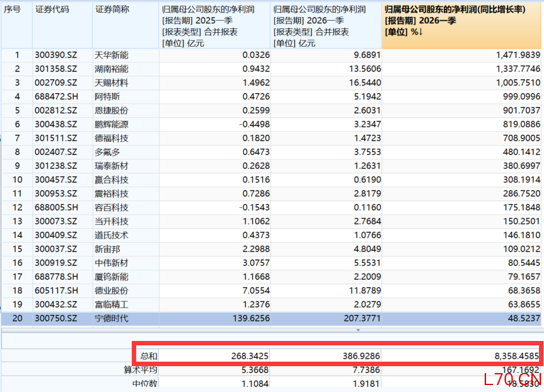
Task: Select the highlighted 宁德时代 name cell
Action: click(x=112, y=318)
